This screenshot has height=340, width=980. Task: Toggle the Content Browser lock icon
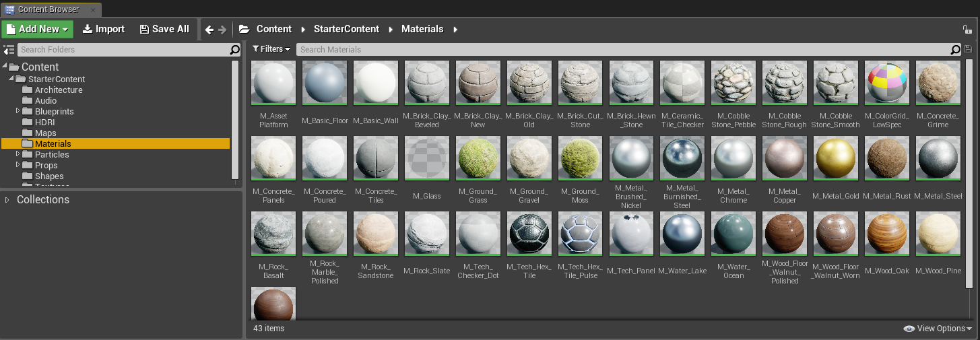coord(967,30)
